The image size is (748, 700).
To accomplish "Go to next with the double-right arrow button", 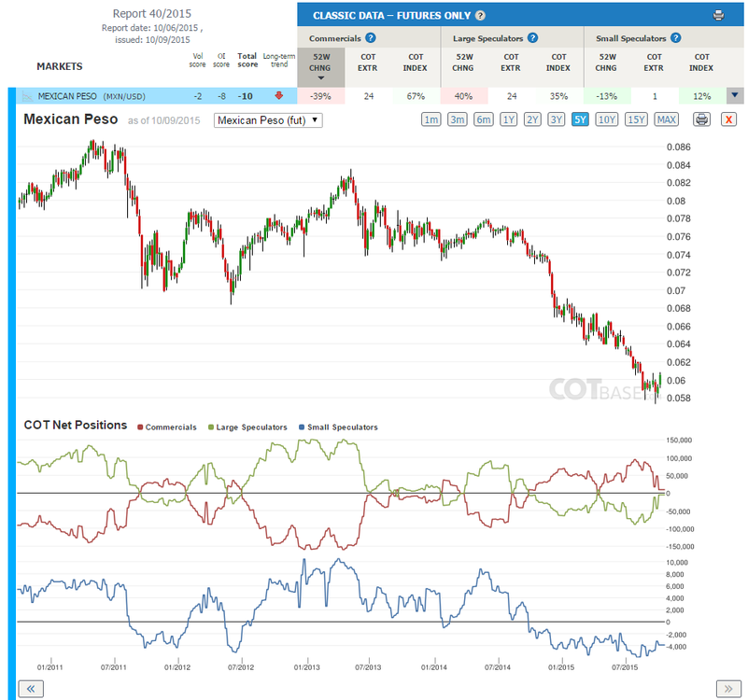I will coord(728,689).
